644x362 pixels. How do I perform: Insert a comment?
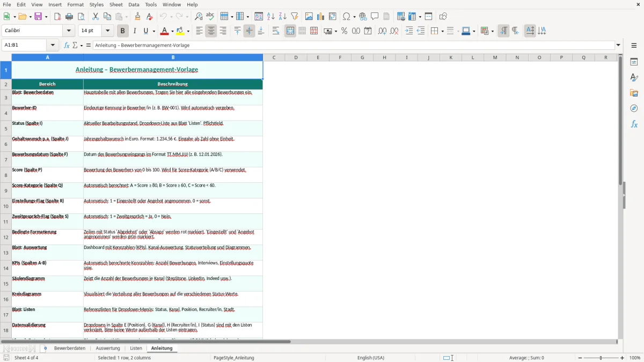pos(375,17)
